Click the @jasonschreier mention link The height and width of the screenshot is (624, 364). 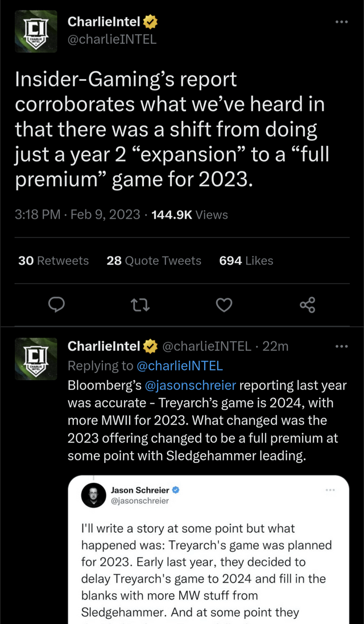pos(191,385)
